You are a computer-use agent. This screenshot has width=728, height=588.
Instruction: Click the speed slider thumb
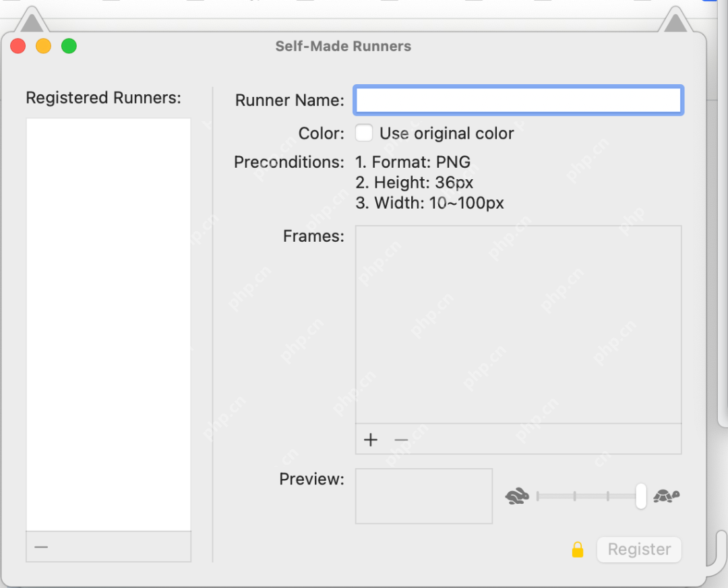coord(640,496)
